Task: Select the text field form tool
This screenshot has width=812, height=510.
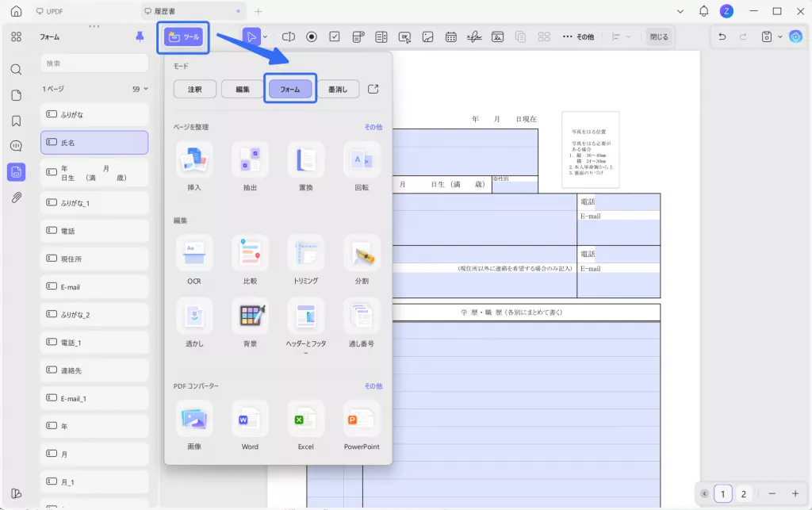Action: (x=289, y=36)
